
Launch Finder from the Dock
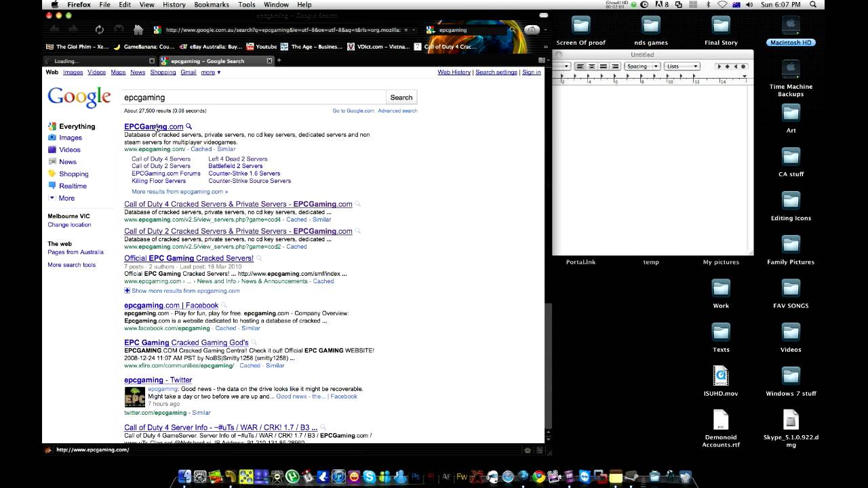tap(185, 476)
